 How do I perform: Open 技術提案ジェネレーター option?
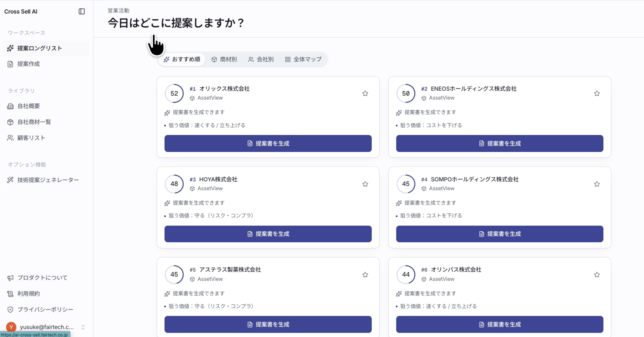coord(46,180)
